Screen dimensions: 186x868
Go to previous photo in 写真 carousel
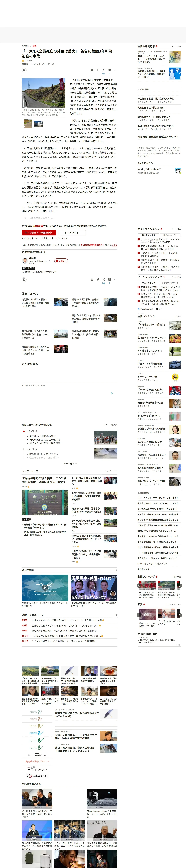tap(139, 615)
